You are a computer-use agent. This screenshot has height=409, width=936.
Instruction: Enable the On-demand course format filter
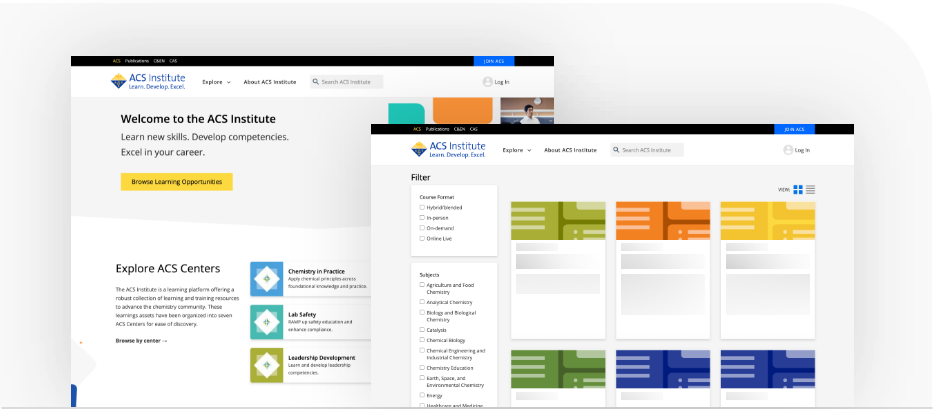coord(422,228)
